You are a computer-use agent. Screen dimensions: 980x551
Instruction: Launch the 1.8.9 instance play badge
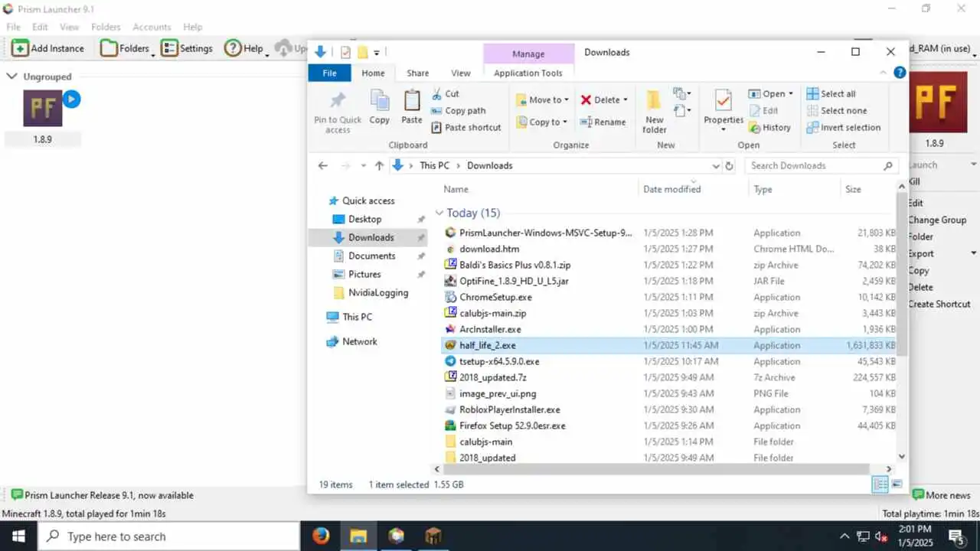[71, 99]
